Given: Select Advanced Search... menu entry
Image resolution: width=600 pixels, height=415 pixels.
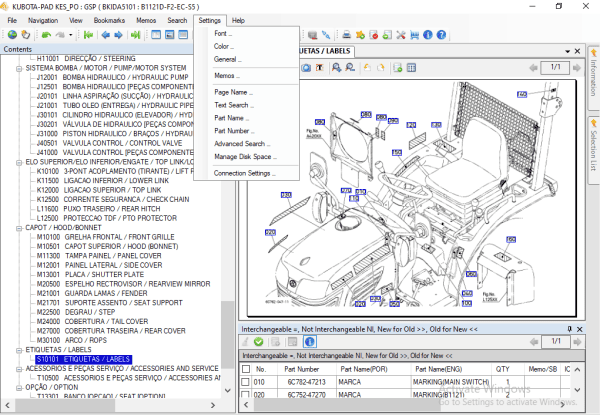Looking at the screenshot, I should tap(246, 144).
